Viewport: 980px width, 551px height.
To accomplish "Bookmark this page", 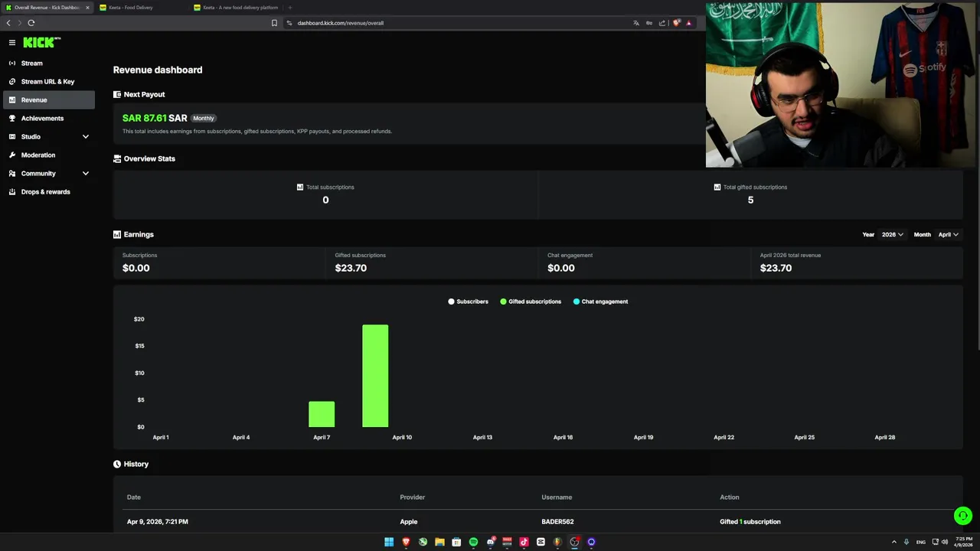I will click(274, 23).
